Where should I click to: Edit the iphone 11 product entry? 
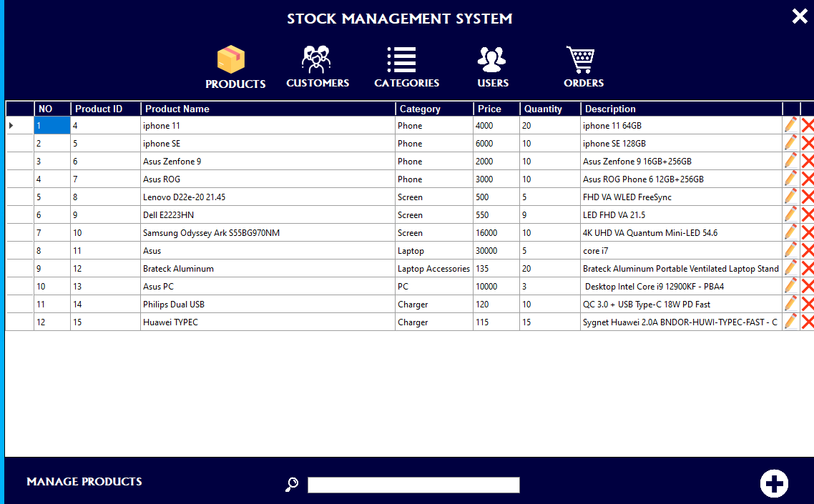790,124
